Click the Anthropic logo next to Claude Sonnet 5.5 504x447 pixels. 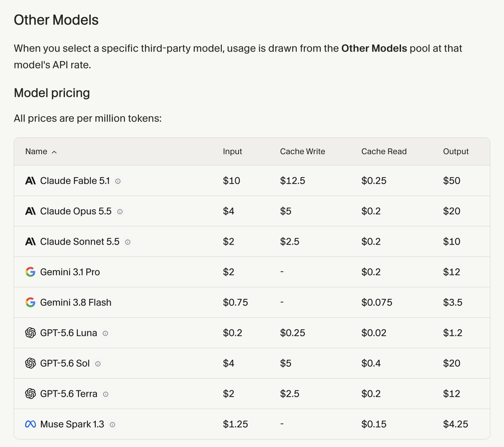pyautogui.click(x=31, y=242)
